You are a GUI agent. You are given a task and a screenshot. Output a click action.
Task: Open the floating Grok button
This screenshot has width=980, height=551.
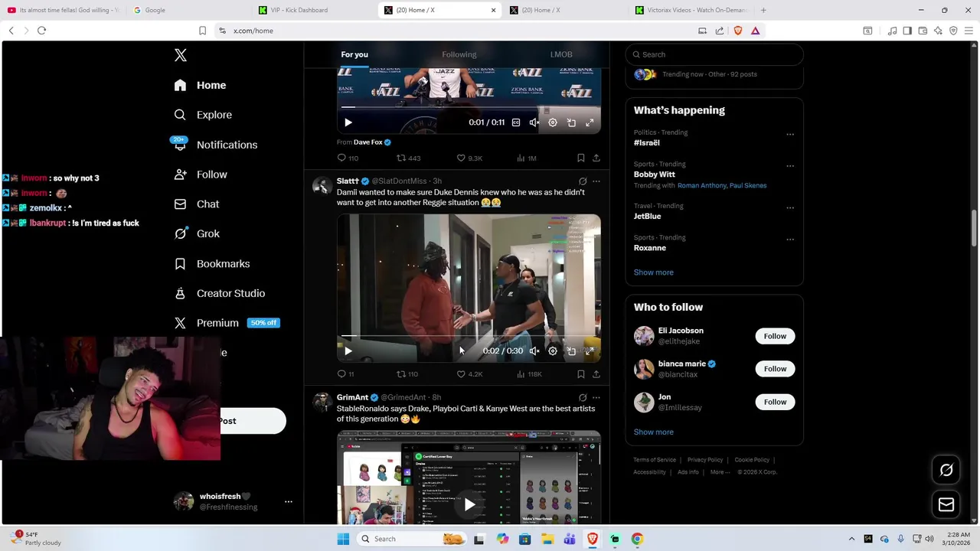click(946, 470)
